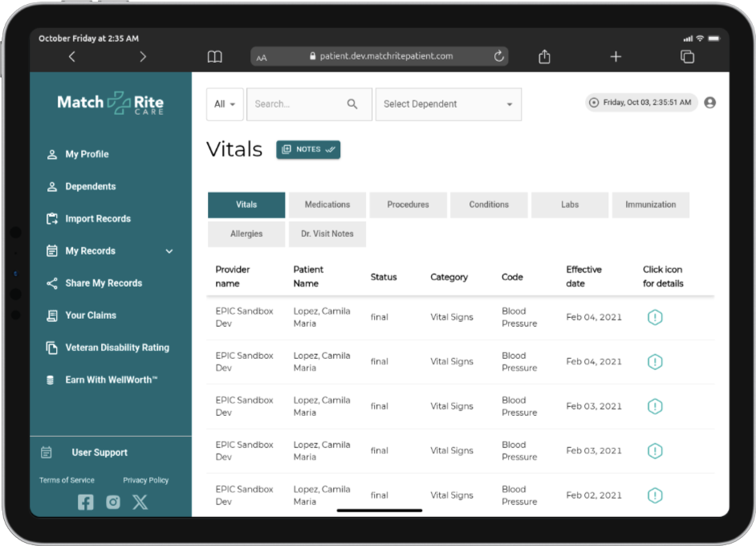The height and width of the screenshot is (546, 756).
Task: Open Safari bookmarks book icon
Action: coord(214,56)
